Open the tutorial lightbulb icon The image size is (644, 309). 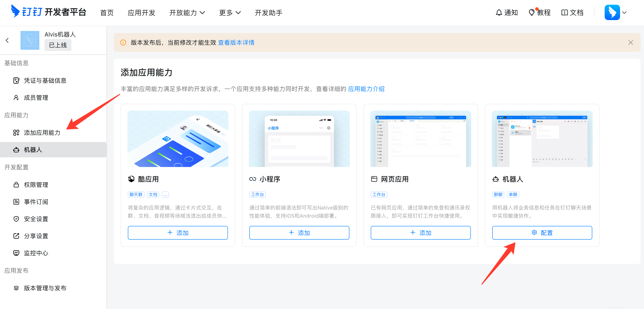click(532, 12)
